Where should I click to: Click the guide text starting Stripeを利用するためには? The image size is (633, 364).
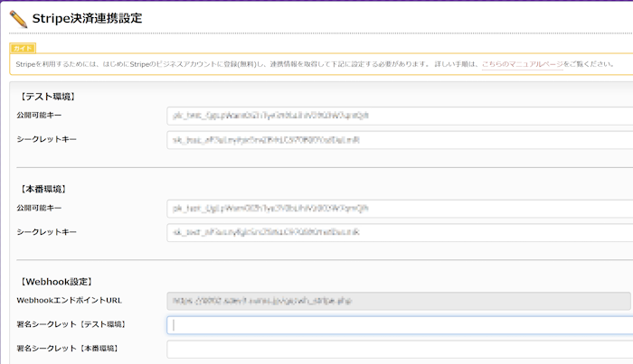[315, 64]
